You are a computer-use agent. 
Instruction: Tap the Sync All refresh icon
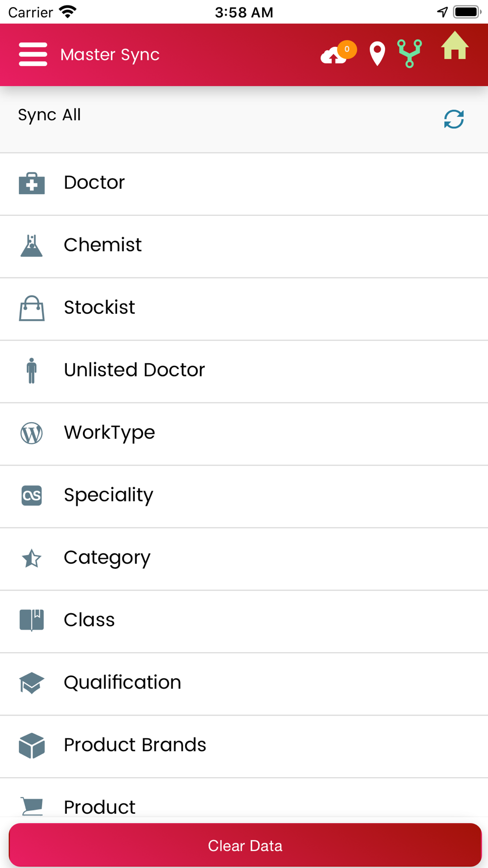point(454,119)
